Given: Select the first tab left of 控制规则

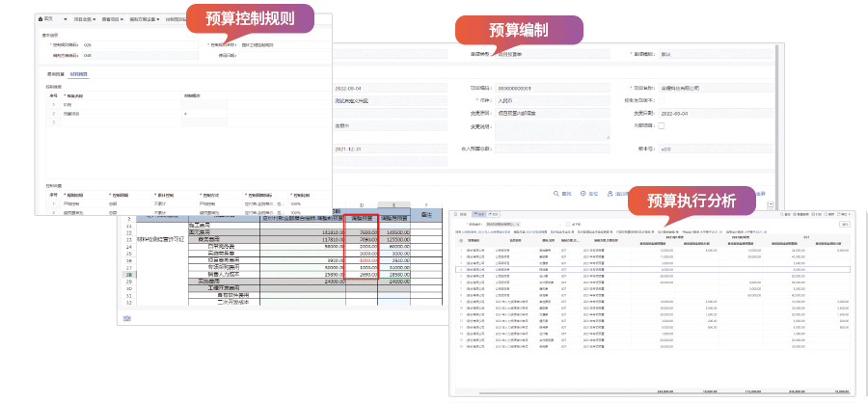Looking at the screenshot, I should click(54, 73).
